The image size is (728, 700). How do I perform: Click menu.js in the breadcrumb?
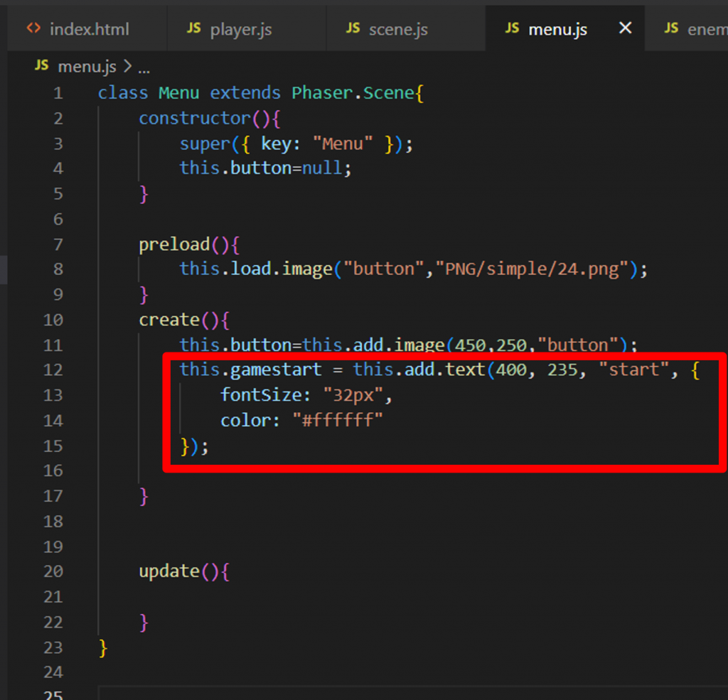(87, 67)
